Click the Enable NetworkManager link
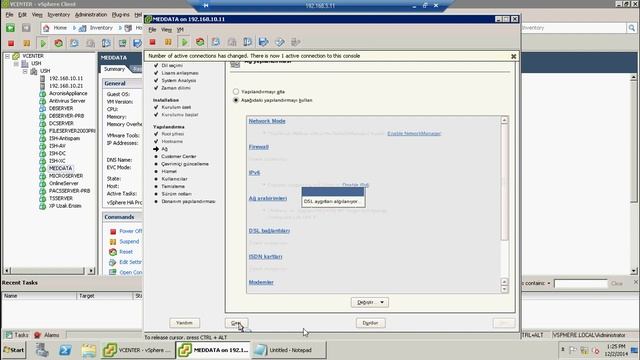 [x=414, y=133]
